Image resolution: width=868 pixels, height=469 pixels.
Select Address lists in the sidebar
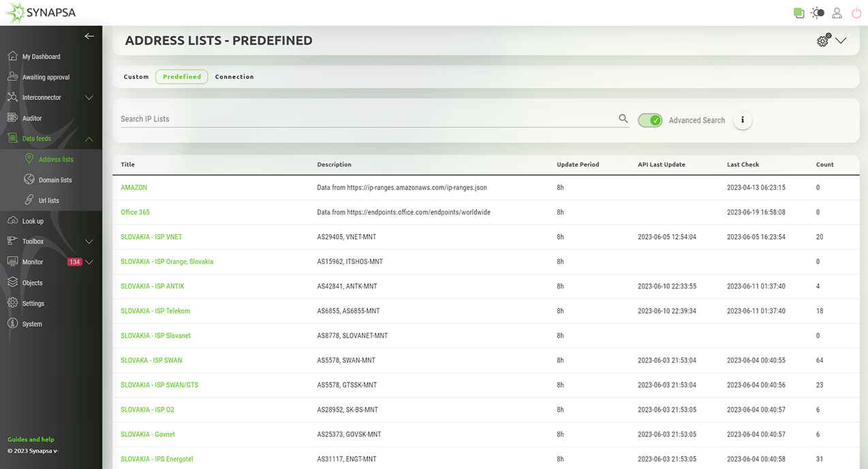[56, 159]
